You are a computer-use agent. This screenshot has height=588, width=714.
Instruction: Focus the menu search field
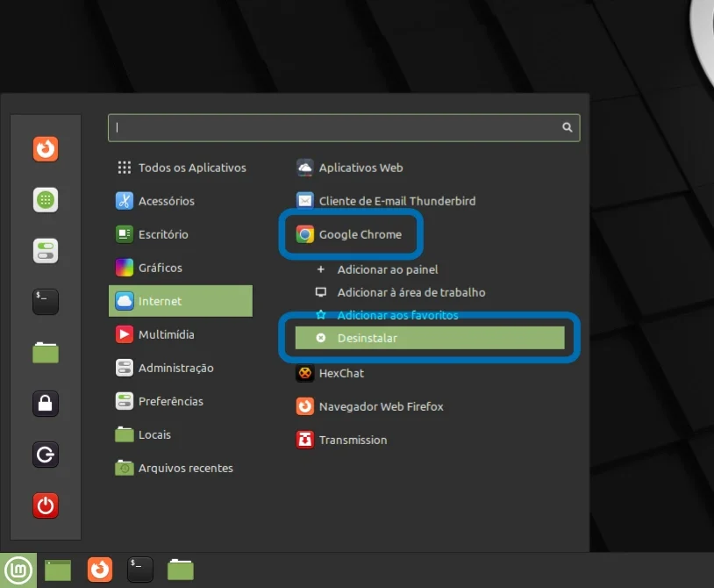coord(344,127)
